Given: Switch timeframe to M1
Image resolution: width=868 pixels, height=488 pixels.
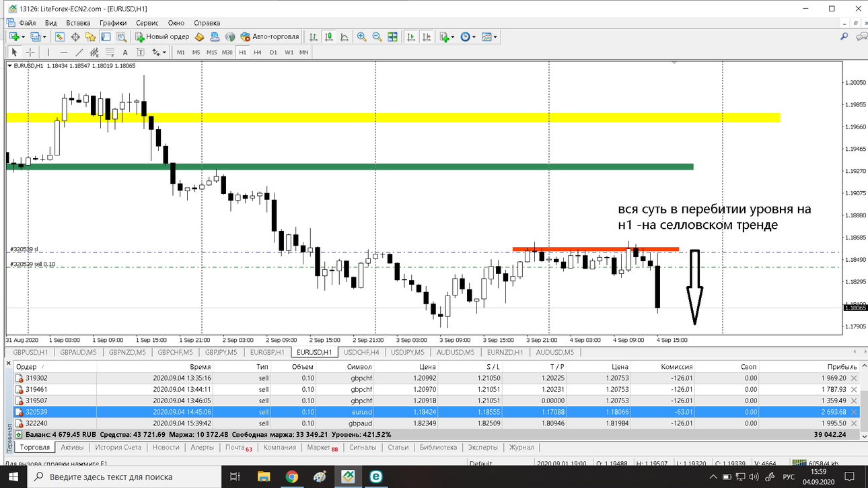Looking at the screenshot, I should (x=181, y=53).
